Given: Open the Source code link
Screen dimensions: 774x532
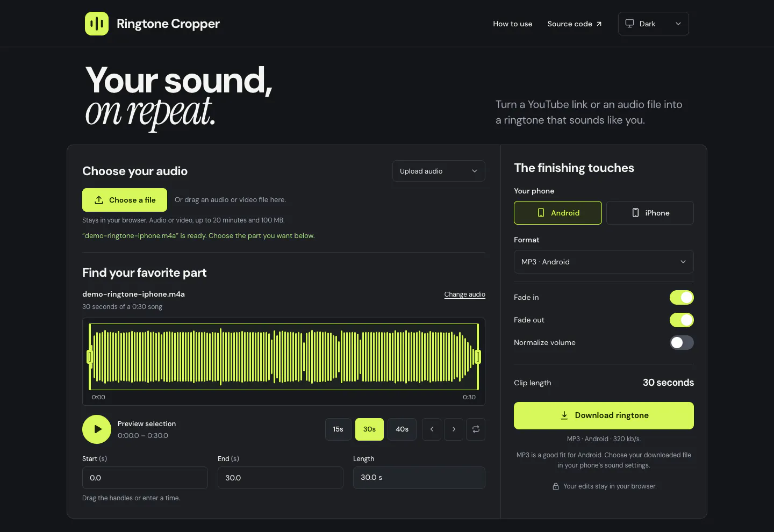Looking at the screenshot, I should point(575,24).
